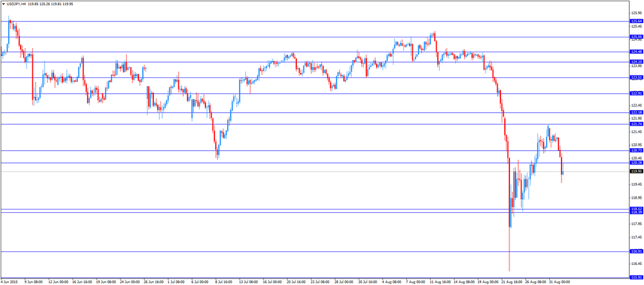Select the 125.05 horizontal line price label
Screen dimensions: 644x285
click(x=636, y=37)
